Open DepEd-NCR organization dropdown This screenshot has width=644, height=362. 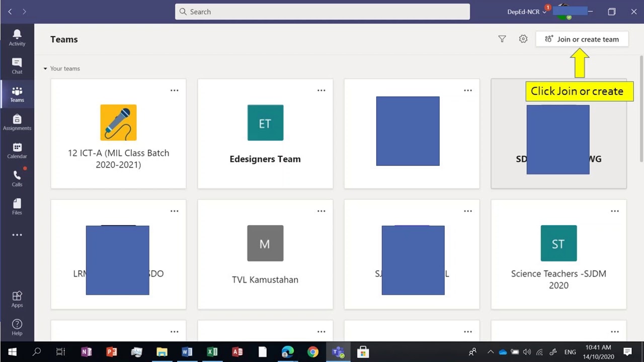point(527,12)
